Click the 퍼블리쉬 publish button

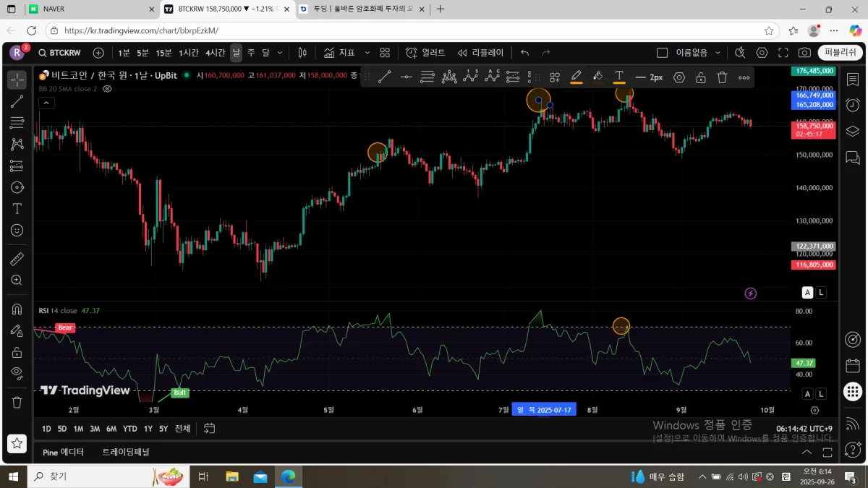click(x=841, y=53)
